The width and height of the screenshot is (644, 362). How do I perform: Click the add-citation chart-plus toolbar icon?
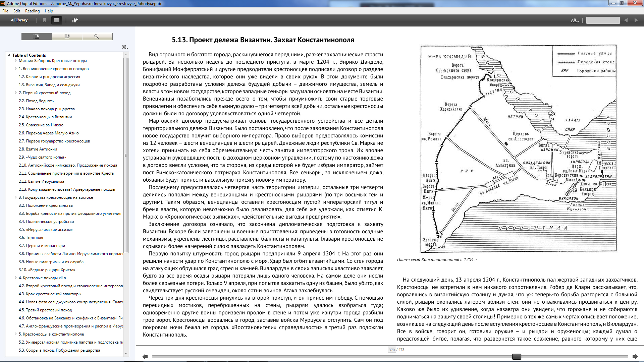[x=75, y=20]
